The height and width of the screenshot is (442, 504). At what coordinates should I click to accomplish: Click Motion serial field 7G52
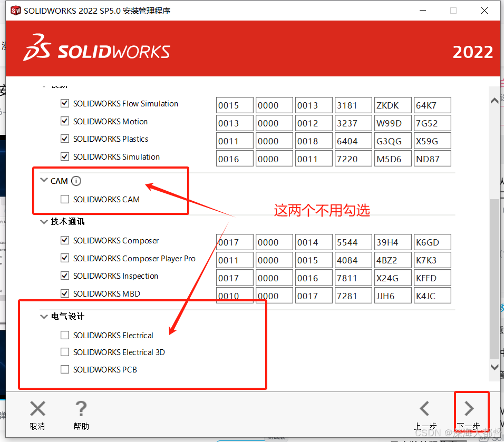[x=432, y=123]
